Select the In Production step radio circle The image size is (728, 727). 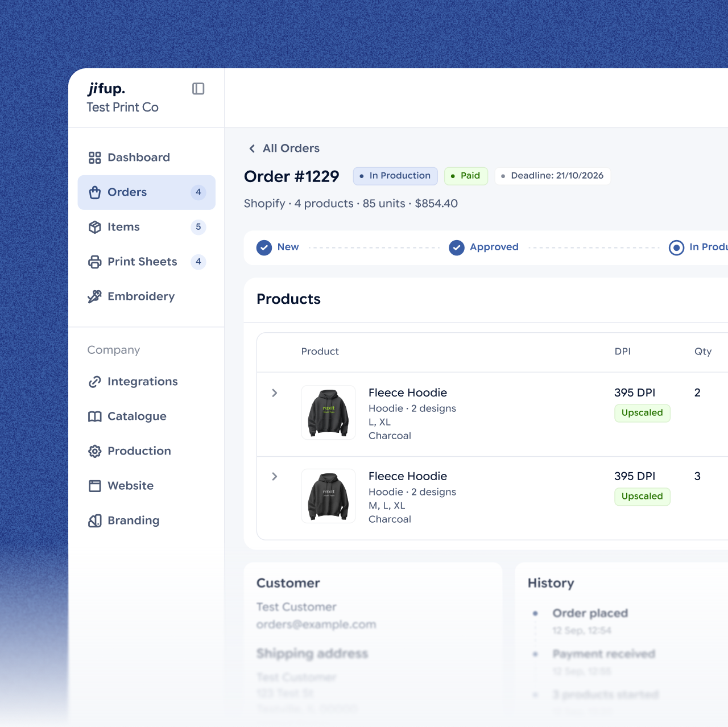676,247
